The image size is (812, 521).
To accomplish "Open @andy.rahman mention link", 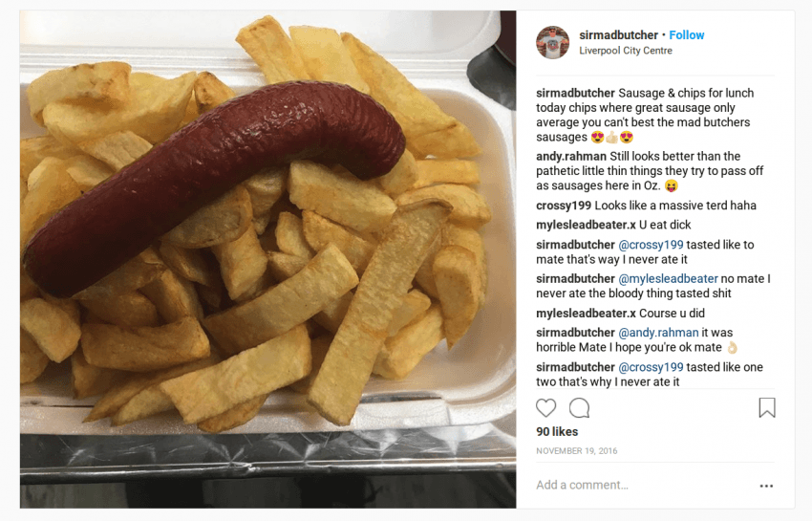I will [659, 333].
